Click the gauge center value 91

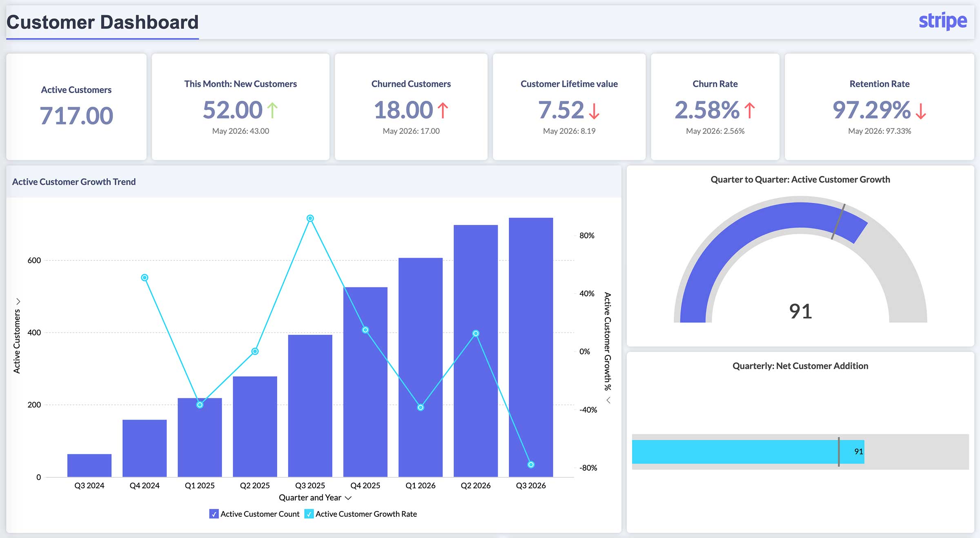pyautogui.click(x=800, y=311)
